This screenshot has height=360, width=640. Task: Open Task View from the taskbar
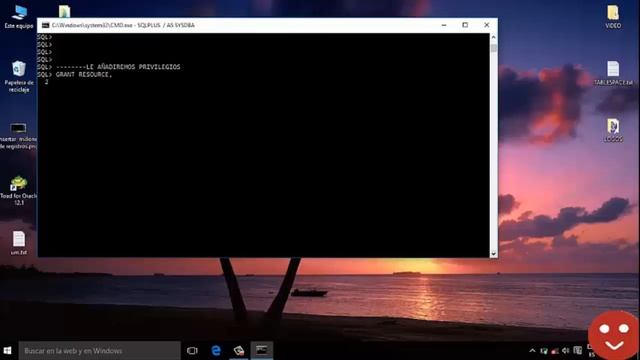(192, 351)
